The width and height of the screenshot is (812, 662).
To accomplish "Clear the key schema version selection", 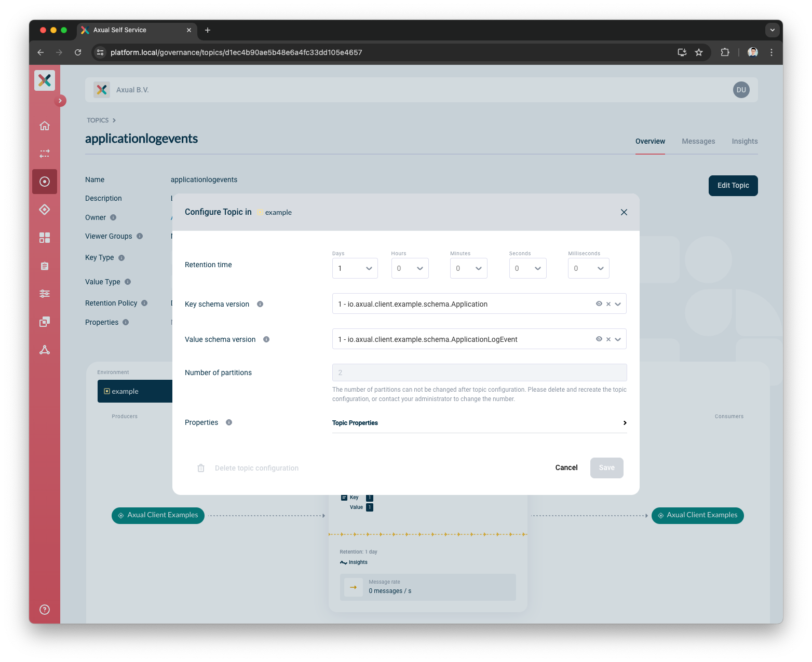I will [x=608, y=304].
